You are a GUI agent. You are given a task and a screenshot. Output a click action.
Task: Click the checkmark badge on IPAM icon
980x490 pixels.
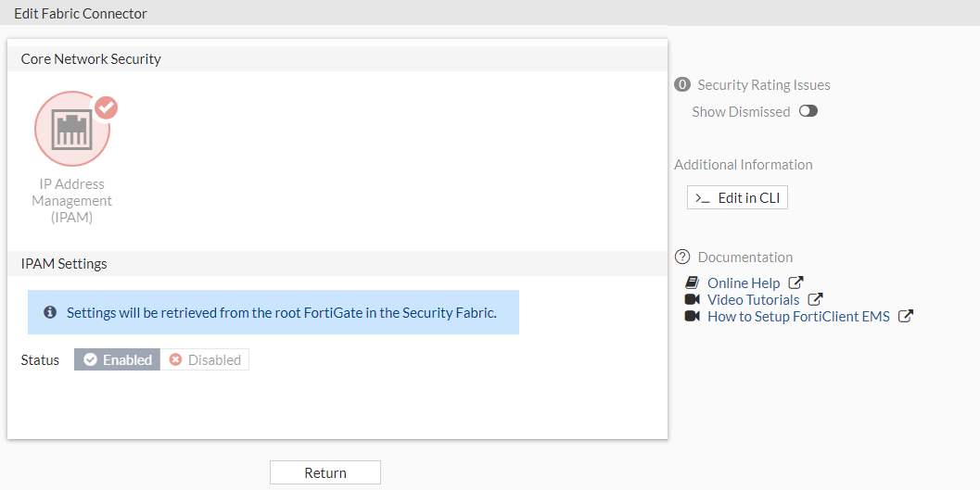[107, 107]
